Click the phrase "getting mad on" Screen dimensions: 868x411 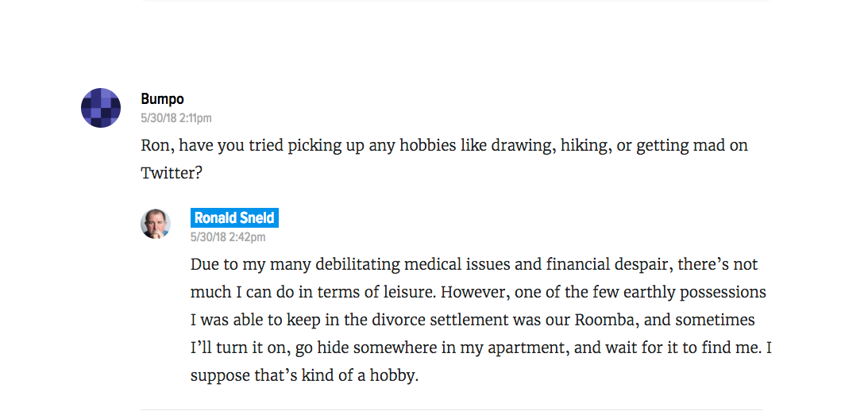pos(692,146)
